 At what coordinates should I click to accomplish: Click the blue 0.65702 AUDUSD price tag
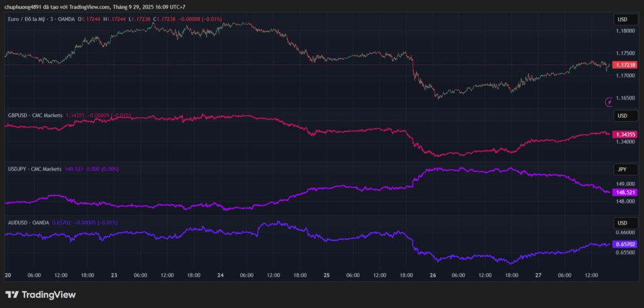625,244
